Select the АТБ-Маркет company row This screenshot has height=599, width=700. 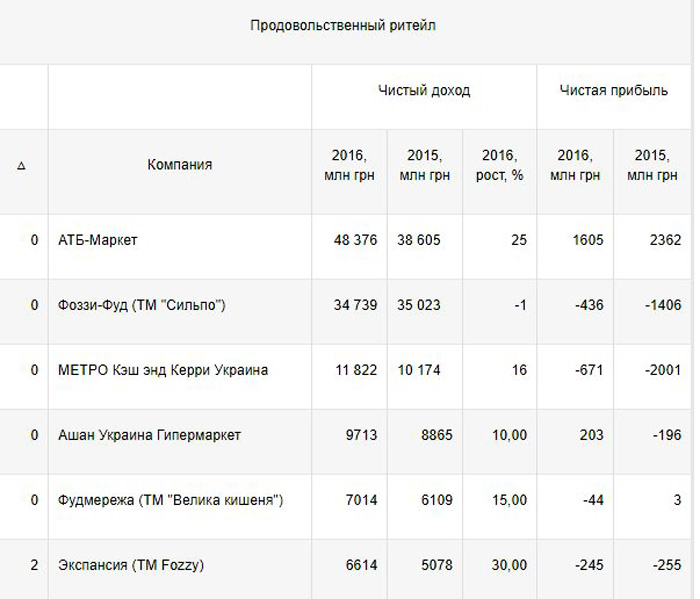point(98,240)
